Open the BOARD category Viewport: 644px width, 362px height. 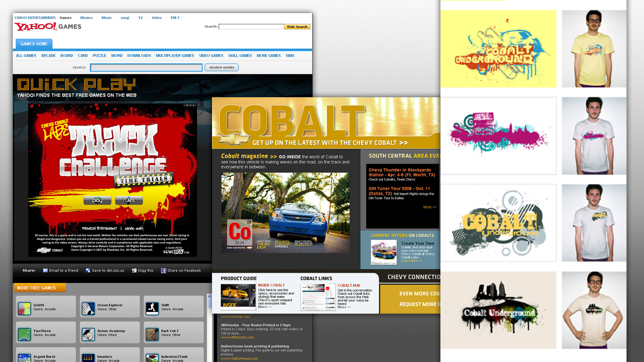67,56
